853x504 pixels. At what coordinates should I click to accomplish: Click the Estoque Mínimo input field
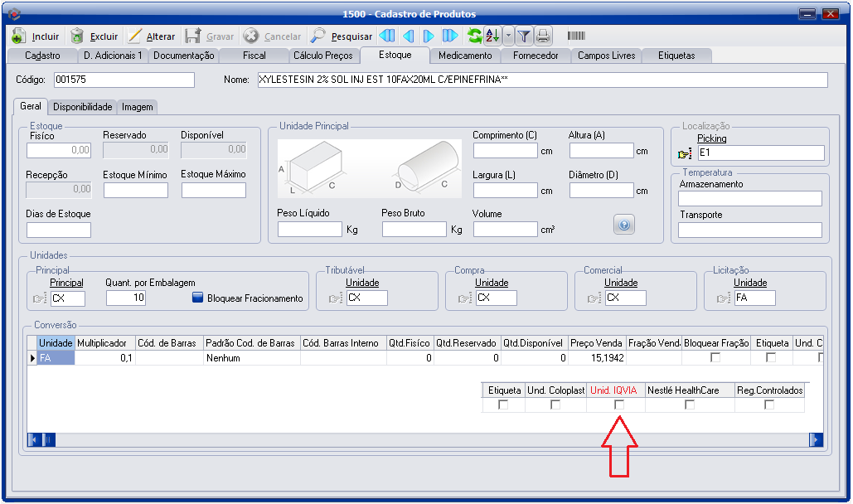pyautogui.click(x=136, y=191)
